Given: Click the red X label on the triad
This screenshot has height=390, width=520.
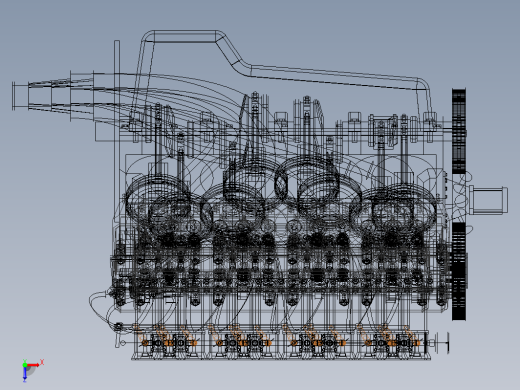Looking at the screenshot, I should (x=42, y=362).
